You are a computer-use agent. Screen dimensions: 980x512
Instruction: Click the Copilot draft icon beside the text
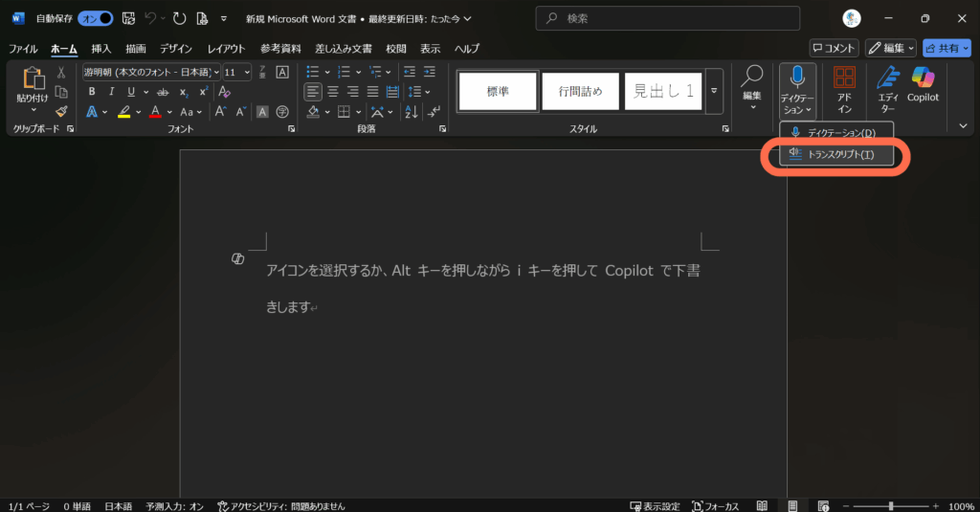[237, 258]
